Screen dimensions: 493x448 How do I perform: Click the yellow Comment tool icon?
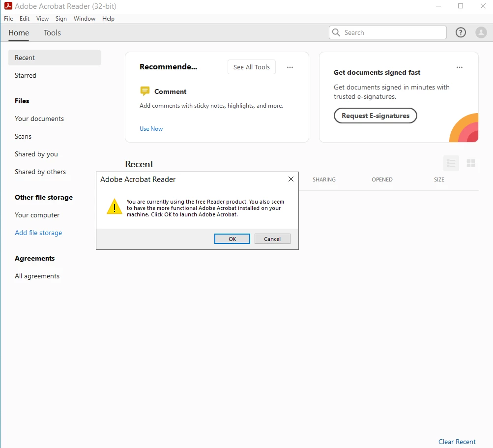click(145, 91)
